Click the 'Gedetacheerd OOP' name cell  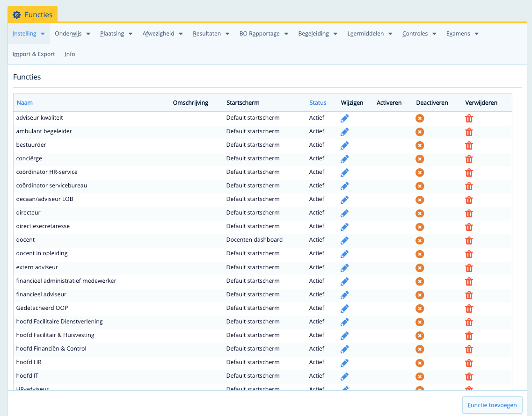click(42, 308)
